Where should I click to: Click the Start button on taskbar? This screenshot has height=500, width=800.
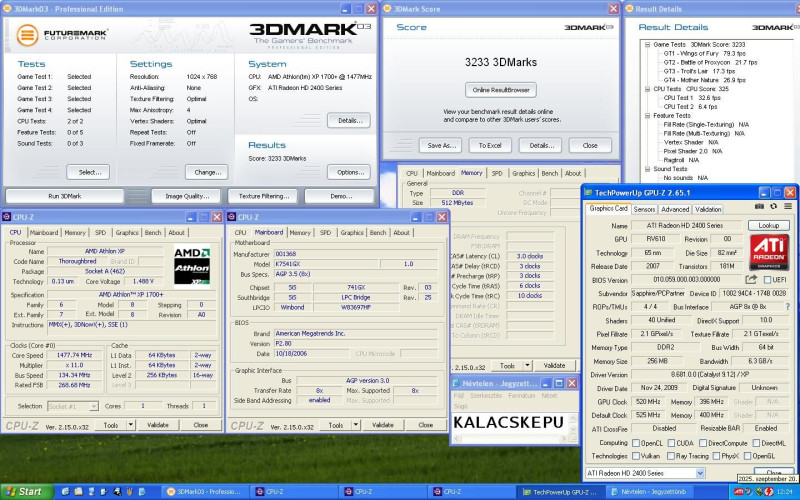27,492
